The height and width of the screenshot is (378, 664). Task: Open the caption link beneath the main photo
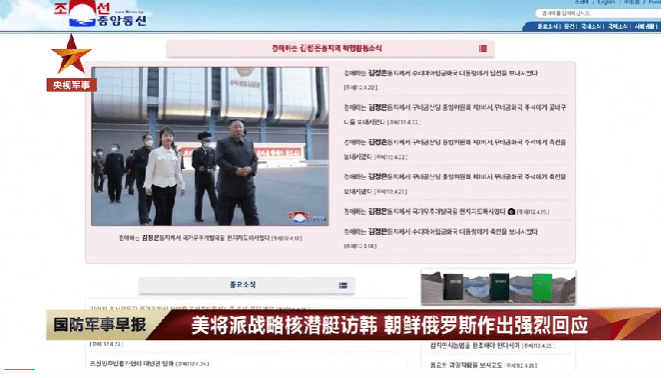pos(210,238)
